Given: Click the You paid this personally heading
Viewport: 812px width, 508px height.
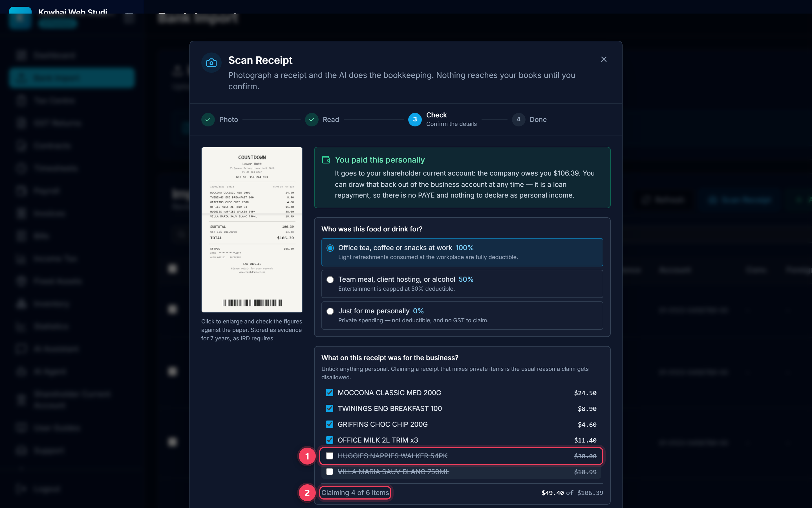Looking at the screenshot, I should 379,160.
